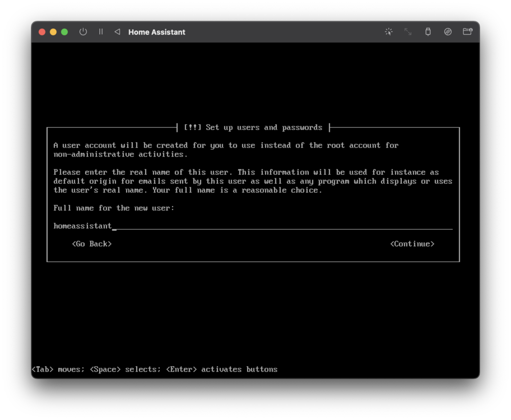This screenshot has width=511, height=420.
Task: Click the restart triangle icon
Action: tap(117, 31)
